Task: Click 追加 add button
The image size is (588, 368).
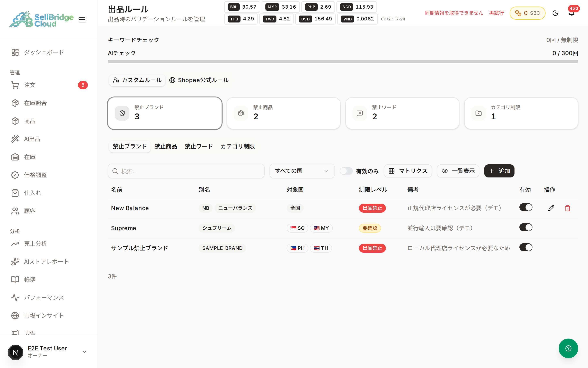Action: click(499, 171)
